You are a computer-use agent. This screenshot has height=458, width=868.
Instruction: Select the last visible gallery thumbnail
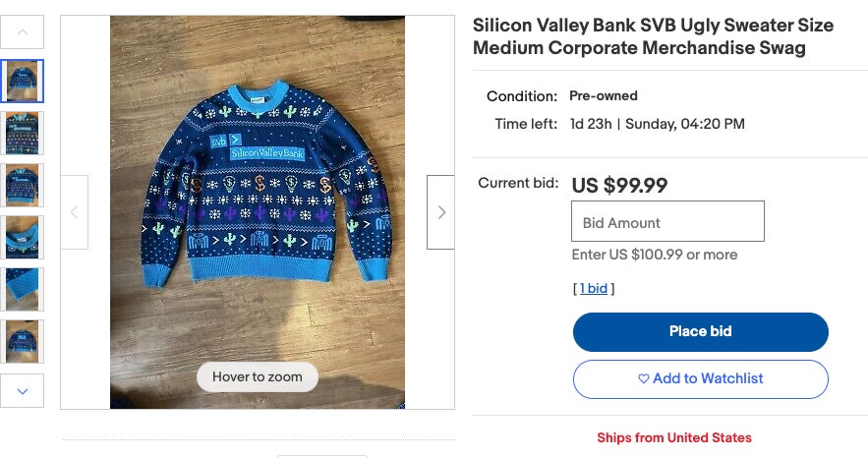23,341
